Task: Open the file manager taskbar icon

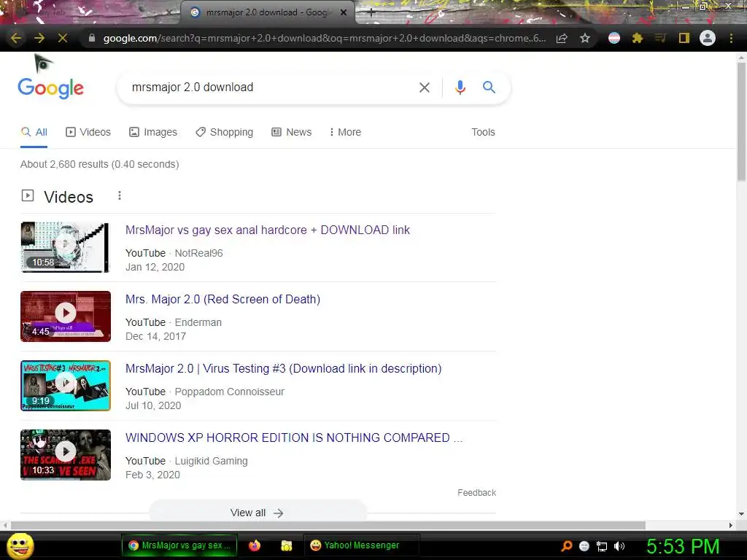Action: click(286, 545)
